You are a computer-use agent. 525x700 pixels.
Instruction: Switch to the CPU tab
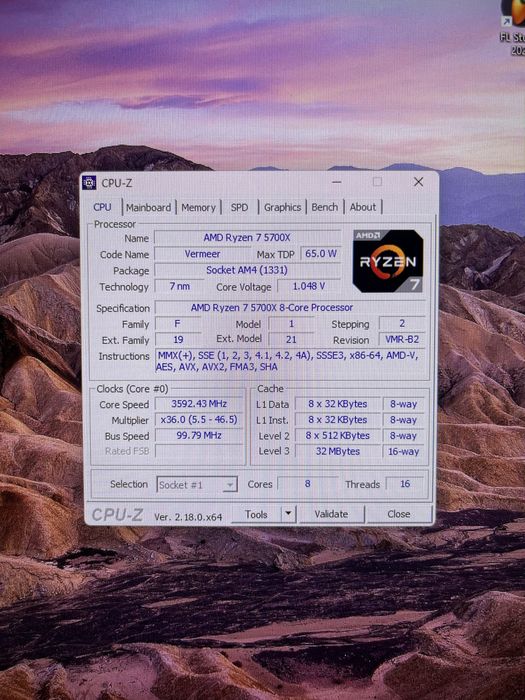click(102, 207)
